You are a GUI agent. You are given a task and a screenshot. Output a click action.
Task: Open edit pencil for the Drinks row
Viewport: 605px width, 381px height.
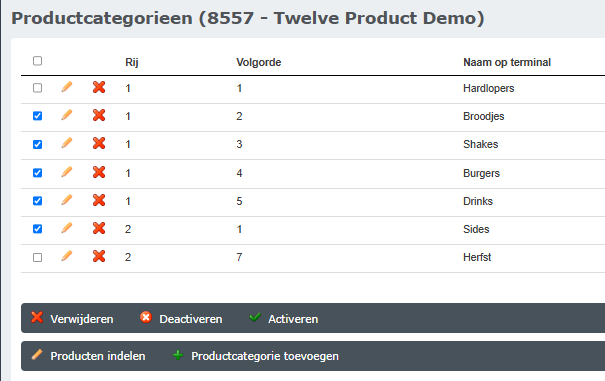point(67,200)
